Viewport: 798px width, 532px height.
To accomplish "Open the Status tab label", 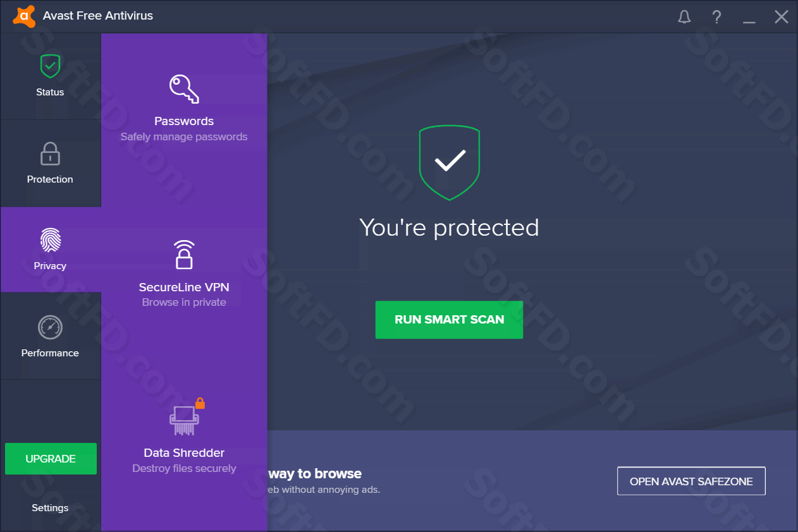I will [50, 92].
